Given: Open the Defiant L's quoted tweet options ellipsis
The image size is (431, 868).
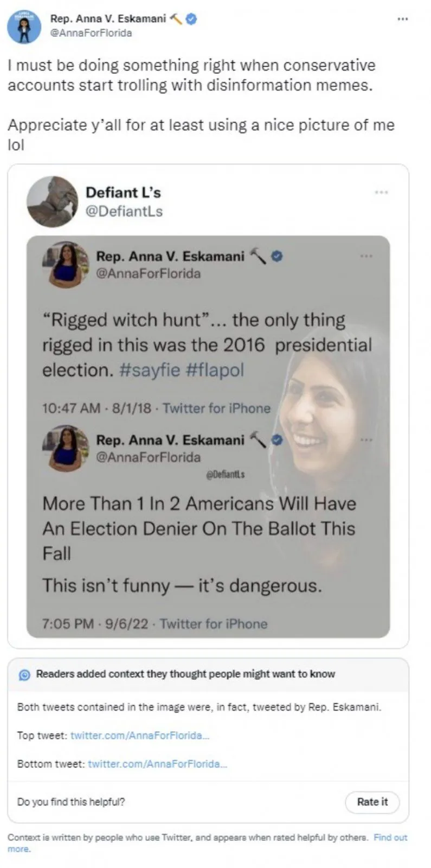Looking at the screenshot, I should click(381, 192).
